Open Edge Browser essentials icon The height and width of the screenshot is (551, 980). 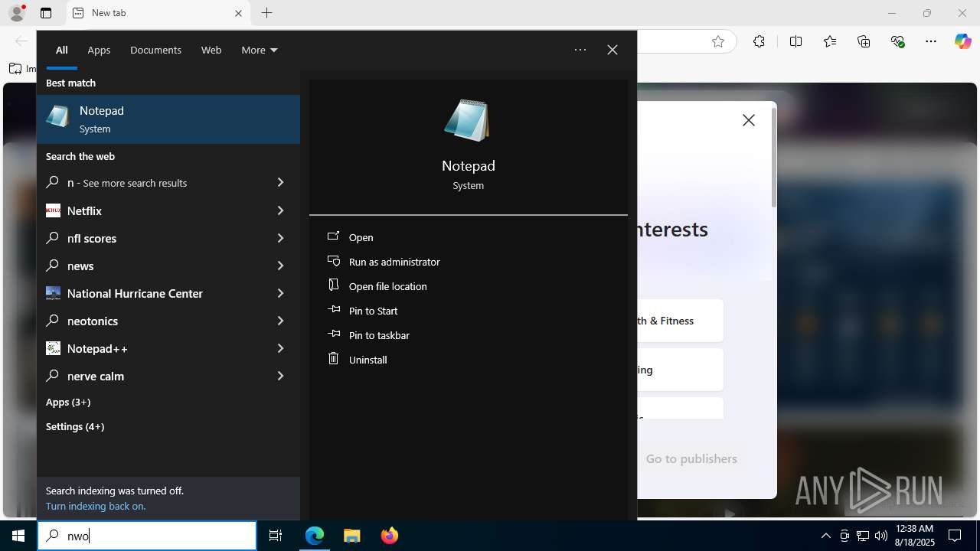(x=898, y=42)
